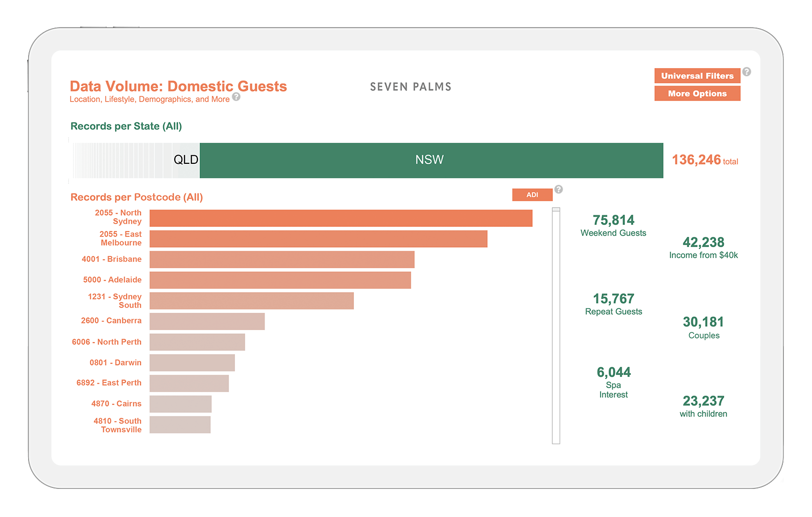Select the 2600 - Canberra bar

[x=207, y=322]
